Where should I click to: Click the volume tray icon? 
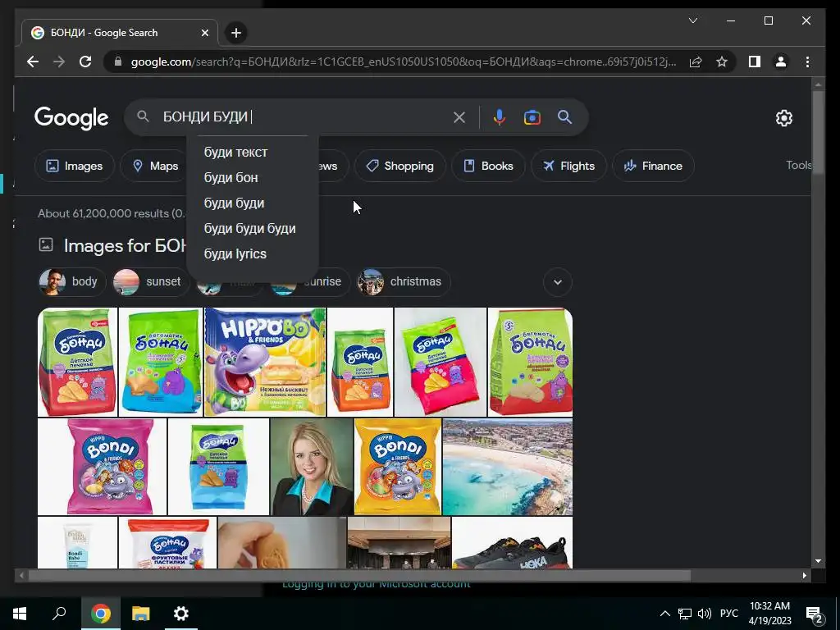coord(705,614)
